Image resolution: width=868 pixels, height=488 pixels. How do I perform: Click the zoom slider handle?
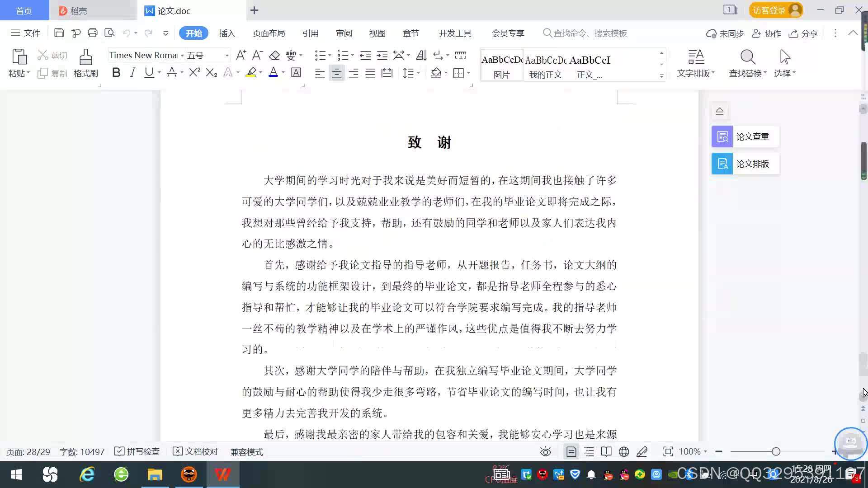pos(776,451)
